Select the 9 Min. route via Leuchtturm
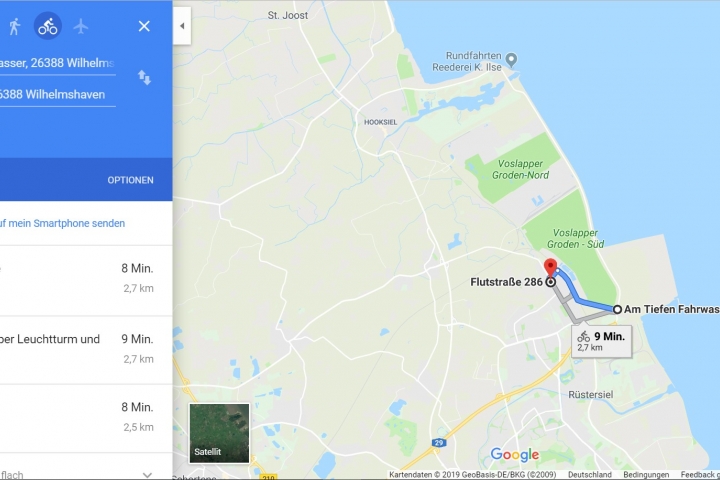This screenshot has width=720, height=480. coord(86,350)
